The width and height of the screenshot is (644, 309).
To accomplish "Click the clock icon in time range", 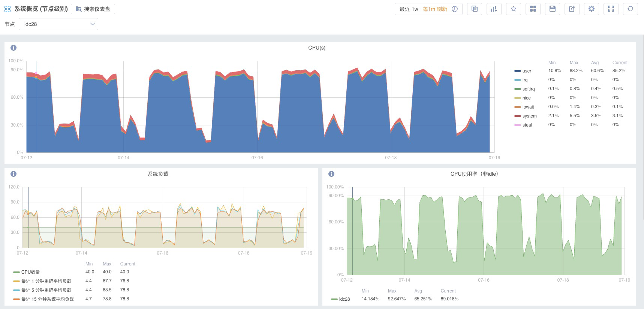I will (x=455, y=9).
